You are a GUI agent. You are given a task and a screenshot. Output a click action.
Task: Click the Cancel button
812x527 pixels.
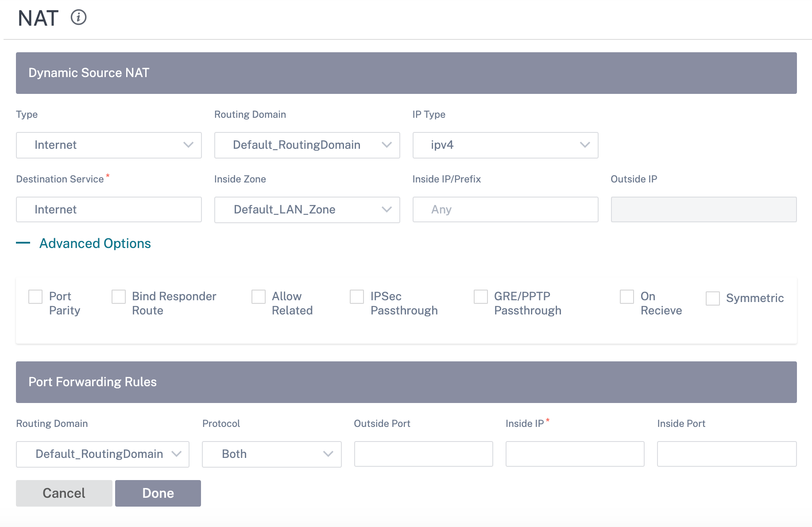64,493
